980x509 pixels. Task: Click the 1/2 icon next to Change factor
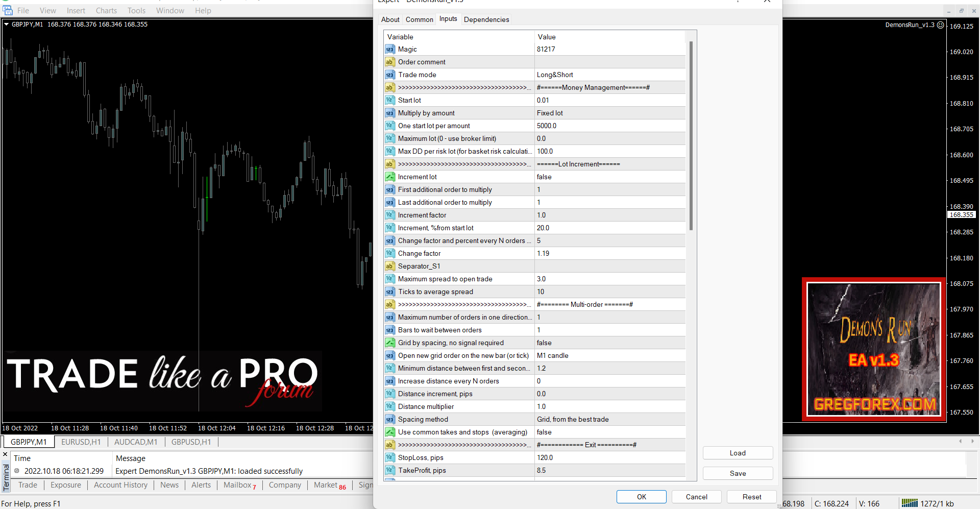[x=390, y=253]
